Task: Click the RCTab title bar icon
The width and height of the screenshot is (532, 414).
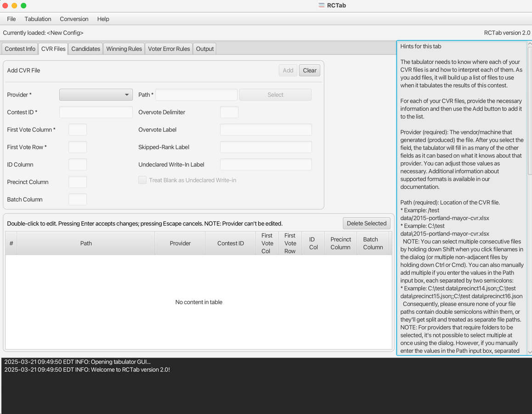Action: 321,5
